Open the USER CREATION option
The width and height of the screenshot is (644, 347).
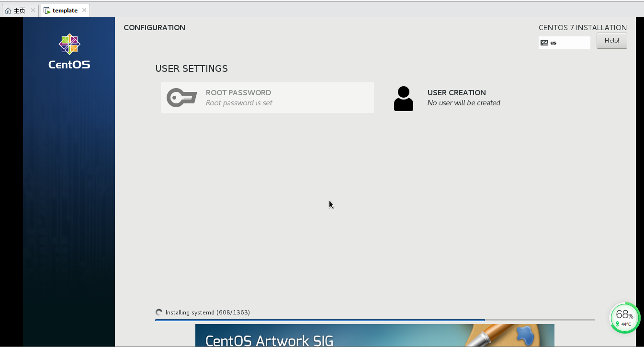456,92
